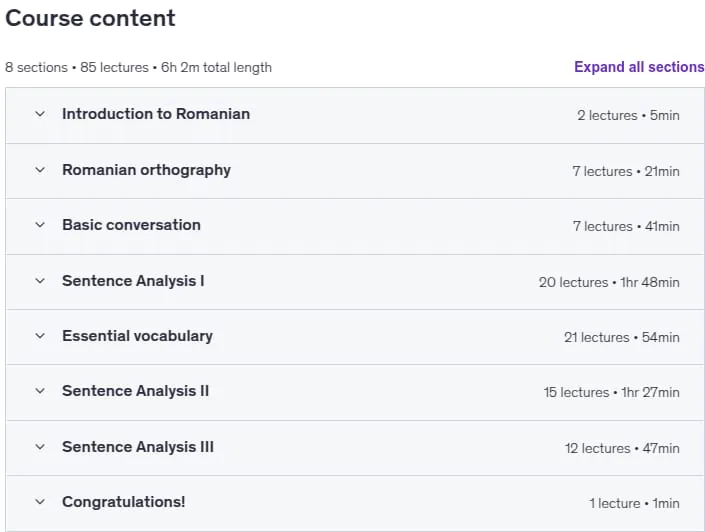Select the Introduction to Romanian title
Screen dimensions: 705x532
click(156, 114)
